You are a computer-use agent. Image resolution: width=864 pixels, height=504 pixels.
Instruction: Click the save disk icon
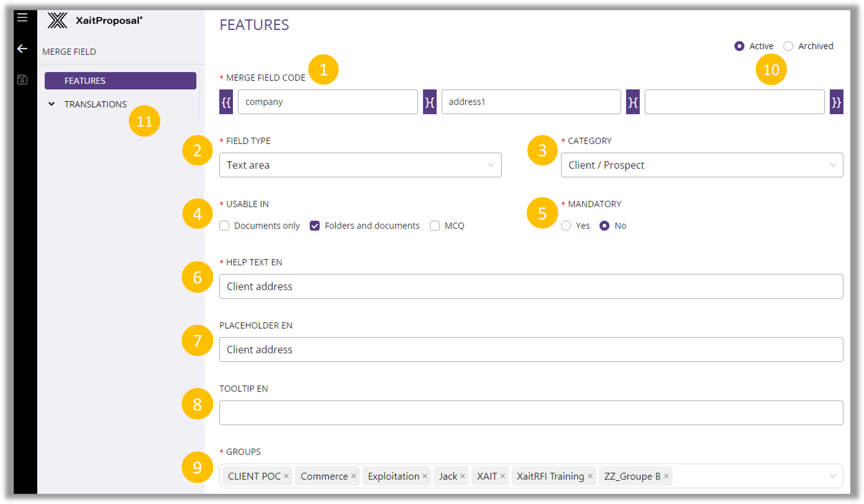pos(22,80)
